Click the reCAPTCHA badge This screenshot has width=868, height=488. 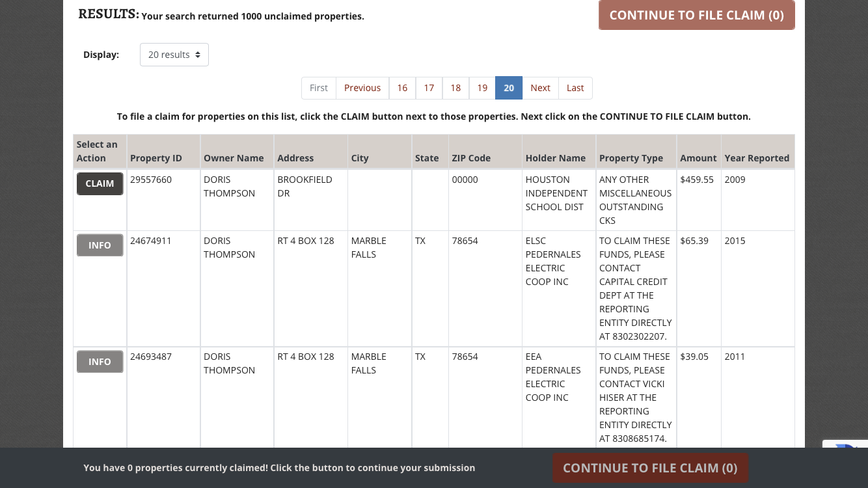pos(845,444)
